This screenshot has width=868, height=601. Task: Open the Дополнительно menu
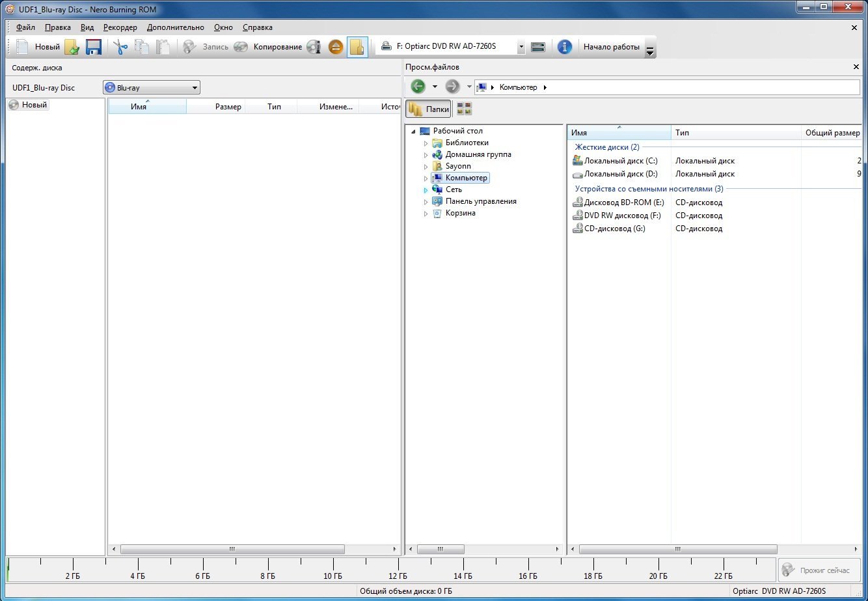coord(175,27)
